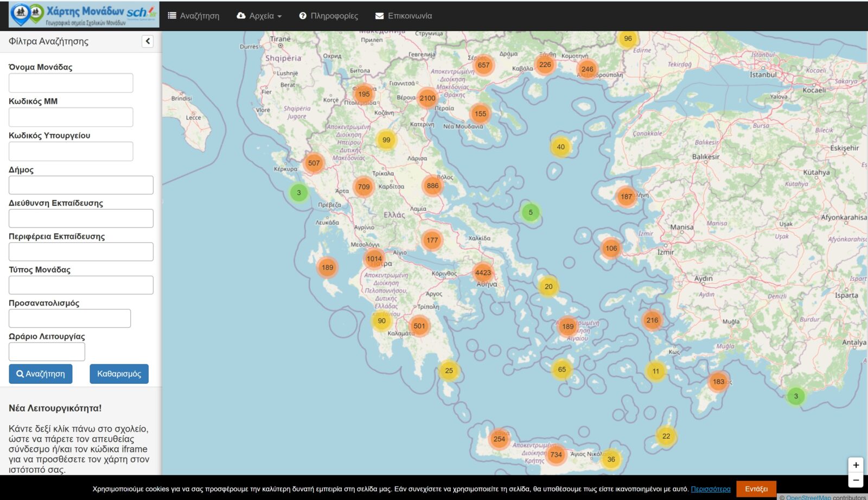Screen dimensions: 868x500
Task: Click the yellow cluster labeled 11
Action: point(656,371)
